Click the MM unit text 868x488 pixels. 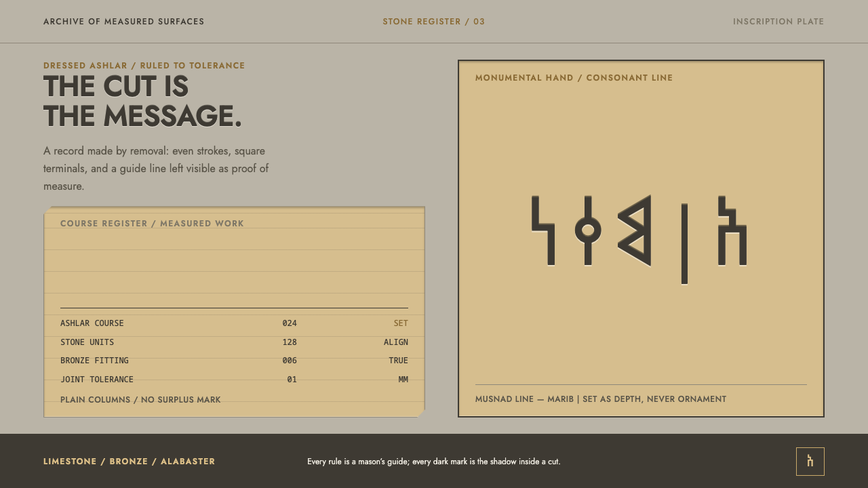tap(403, 380)
